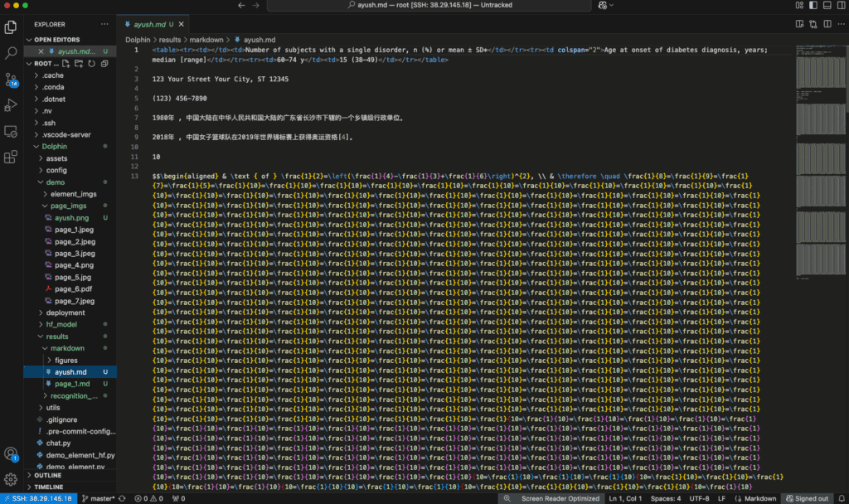This screenshot has width=849, height=504.
Task: Open Remote Explorer view icon
Action: pyautogui.click(x=10, y=131)
